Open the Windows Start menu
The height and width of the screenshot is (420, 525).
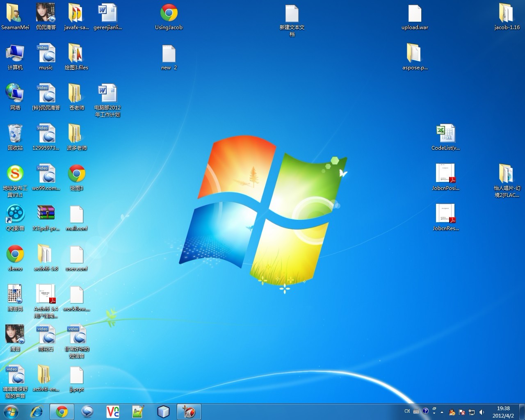pos(11,412)
